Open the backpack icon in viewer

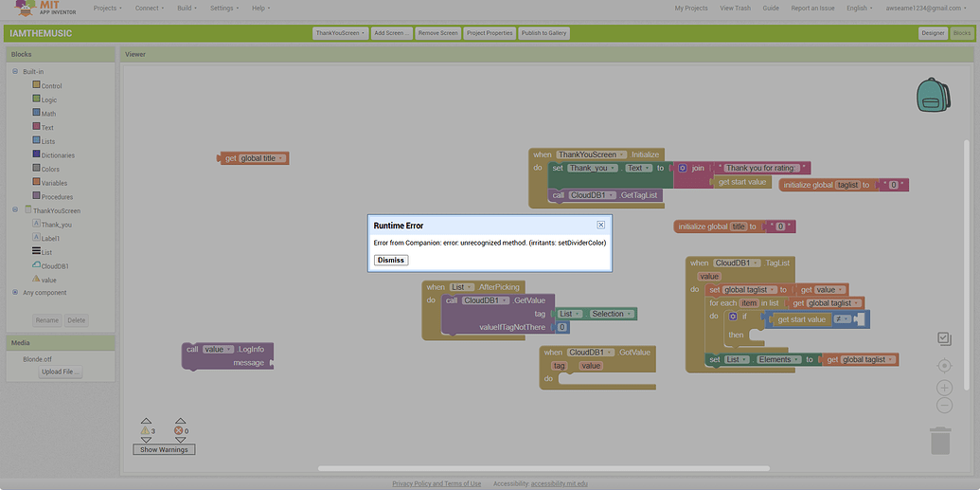point(933,95)
